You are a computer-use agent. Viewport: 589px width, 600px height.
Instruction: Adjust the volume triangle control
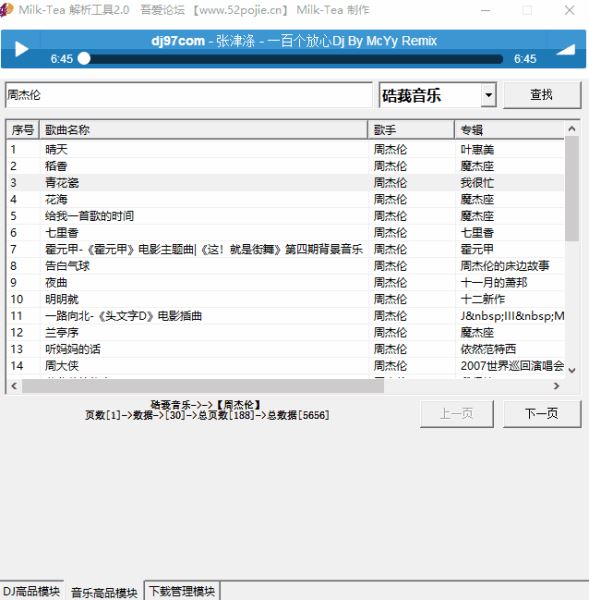(x=565, y=50)
